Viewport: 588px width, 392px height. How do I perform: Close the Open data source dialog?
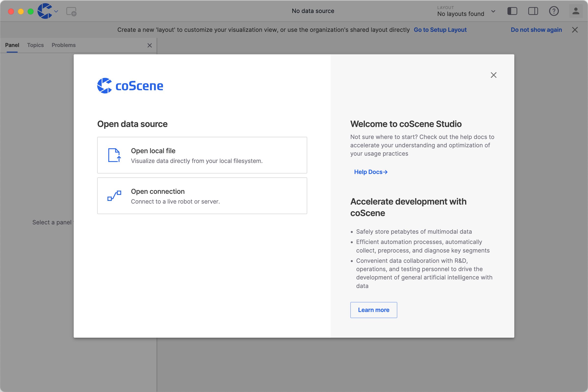pos(494,75)
